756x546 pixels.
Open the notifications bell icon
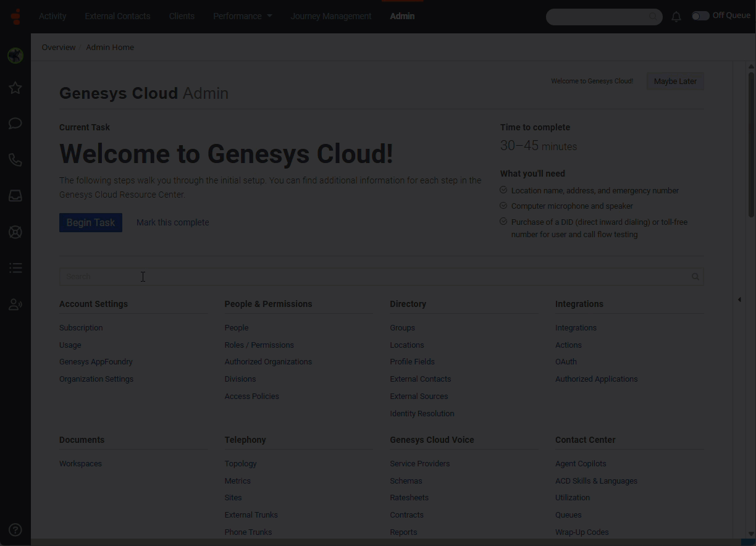(x=676, y=17)
